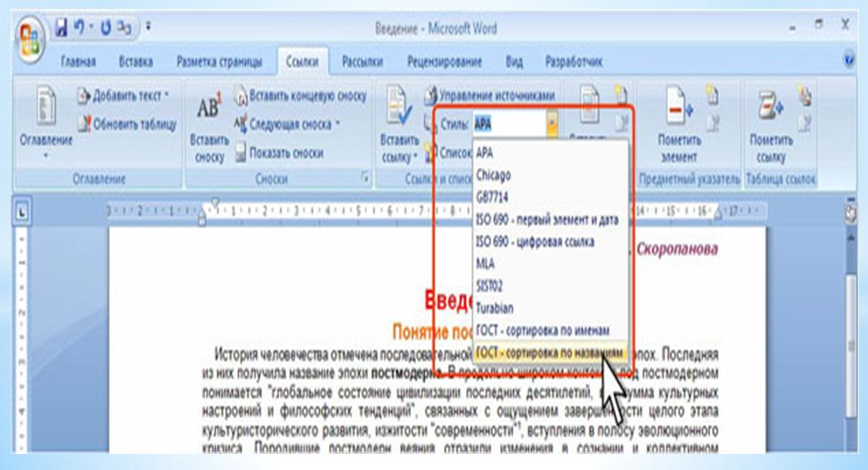
Task: Open the Сноски group dialog launcher
Action: (x=364, y=177)
